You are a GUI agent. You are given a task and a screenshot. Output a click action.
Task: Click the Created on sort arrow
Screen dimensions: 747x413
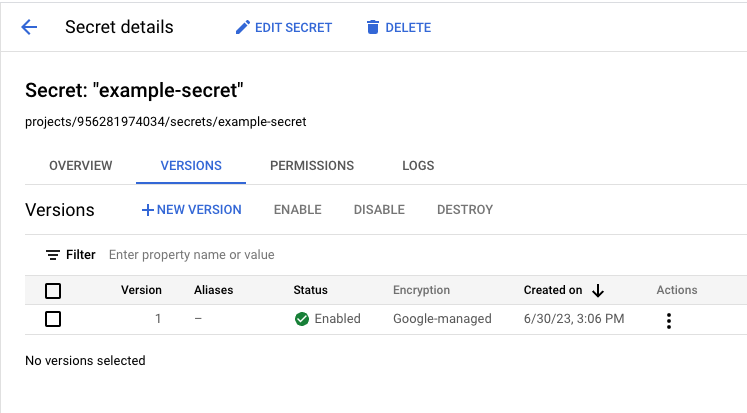pos(598,290)
